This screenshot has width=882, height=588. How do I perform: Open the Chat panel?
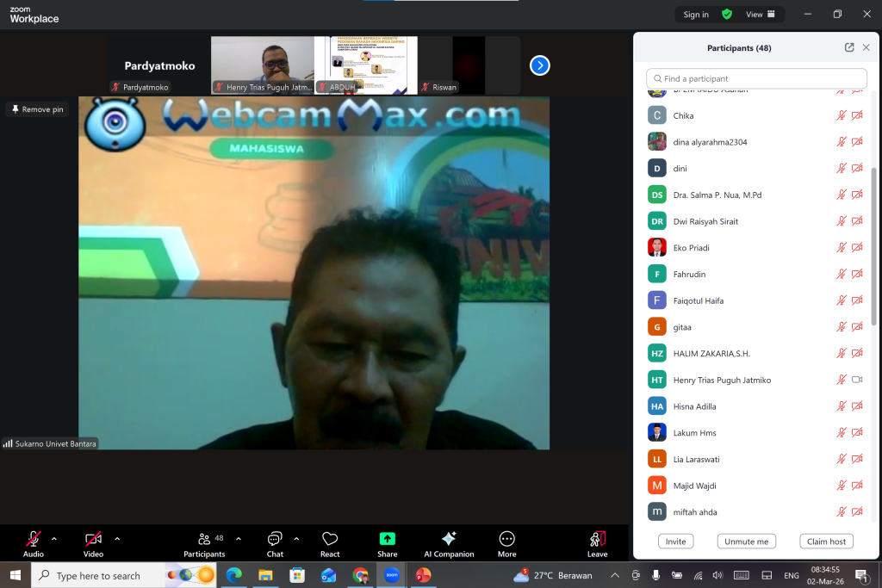275,540
